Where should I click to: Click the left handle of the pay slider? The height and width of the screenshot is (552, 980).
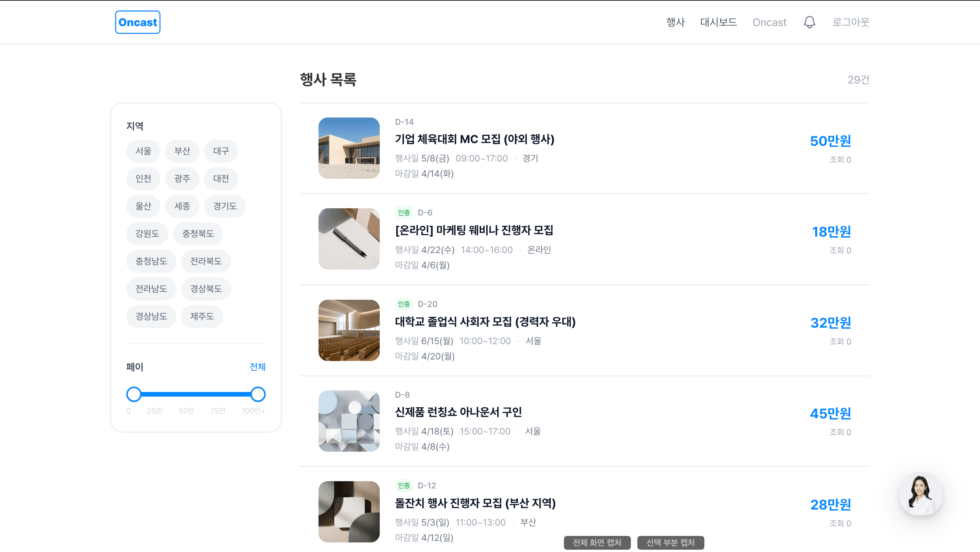[x=134, y=394]
